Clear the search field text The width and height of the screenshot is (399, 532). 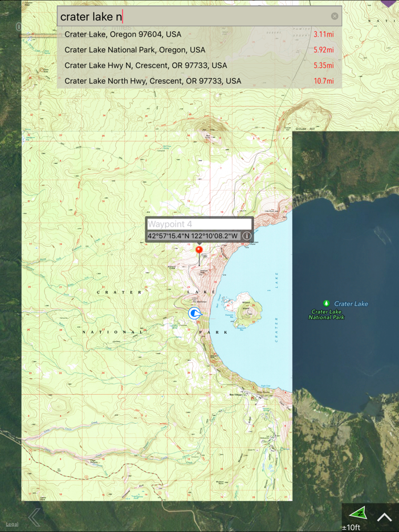335,17
